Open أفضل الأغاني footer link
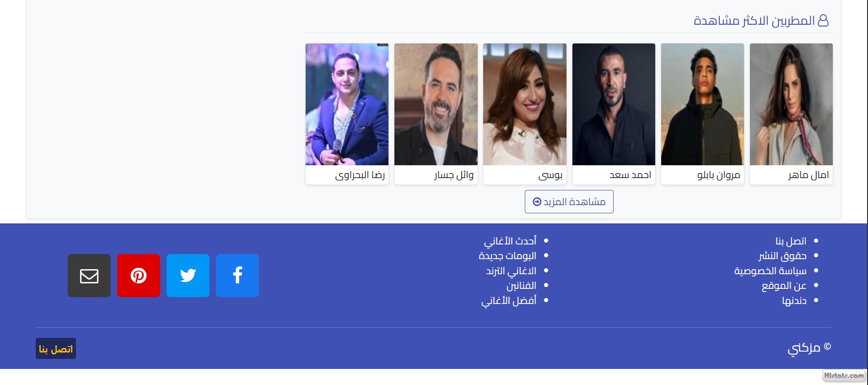Image resolution: width=868 pixels, height=385 pixels. (509, 300)
